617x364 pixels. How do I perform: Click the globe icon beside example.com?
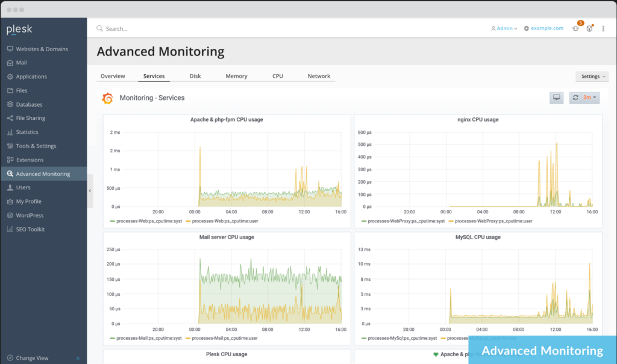coord(527,28)
